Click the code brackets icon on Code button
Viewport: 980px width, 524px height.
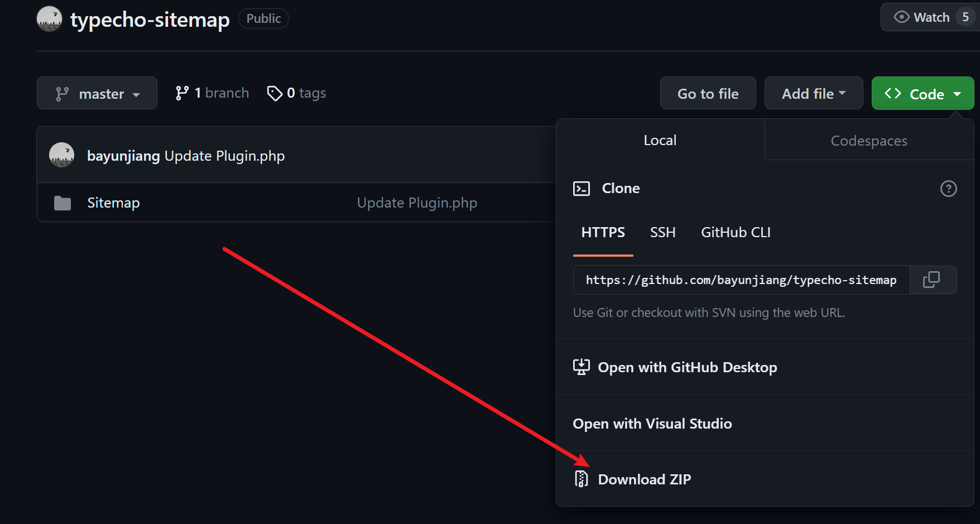tap(893, 93)
